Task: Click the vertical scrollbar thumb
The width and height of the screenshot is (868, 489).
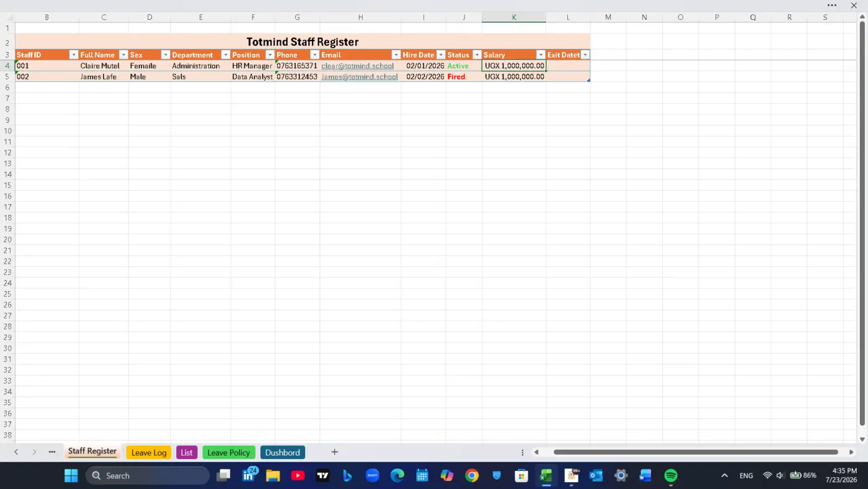Action: tap(862, 223)
